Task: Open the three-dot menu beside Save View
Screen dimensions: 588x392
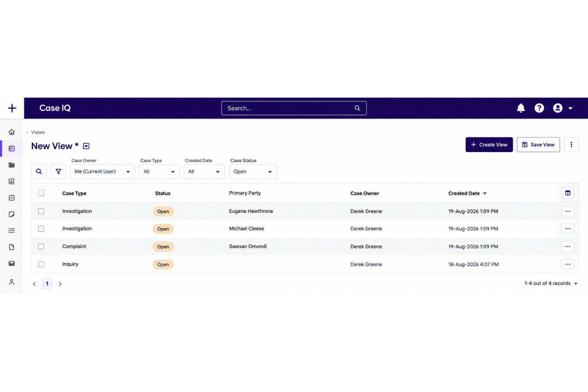Action: tap(571, 145)
